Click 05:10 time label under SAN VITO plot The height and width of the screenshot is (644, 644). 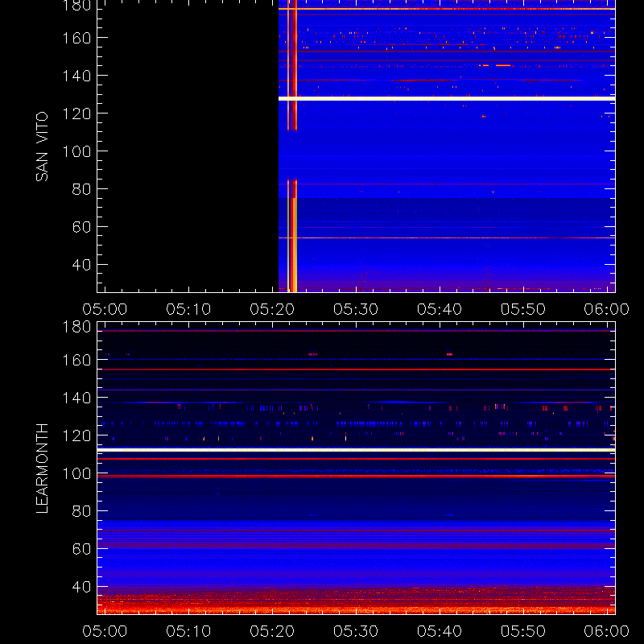[x=188, y=309]
